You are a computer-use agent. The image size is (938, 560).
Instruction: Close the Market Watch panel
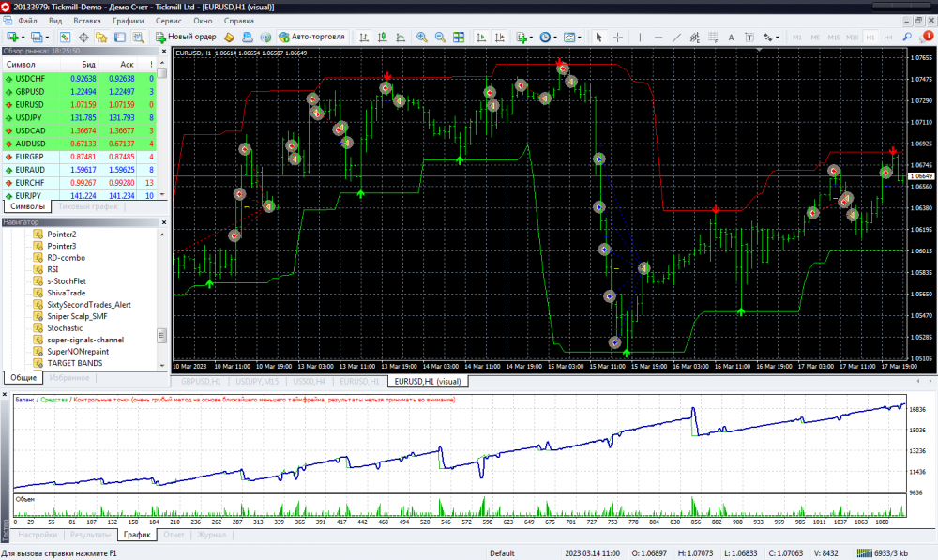pyautogui.click(x=164, y=52)
